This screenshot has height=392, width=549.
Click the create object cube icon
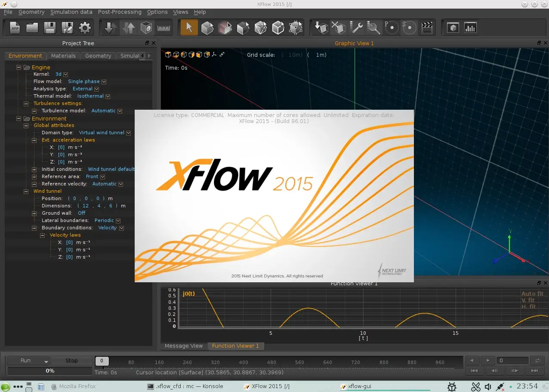point(146,28)
